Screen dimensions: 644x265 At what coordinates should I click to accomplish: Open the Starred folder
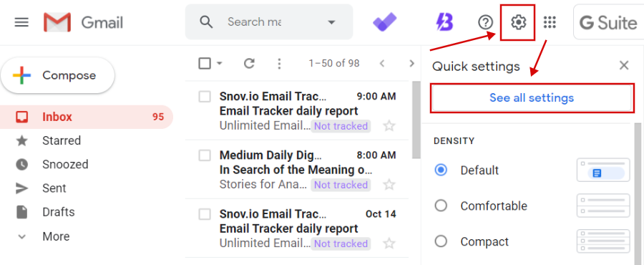click(62, 140)
